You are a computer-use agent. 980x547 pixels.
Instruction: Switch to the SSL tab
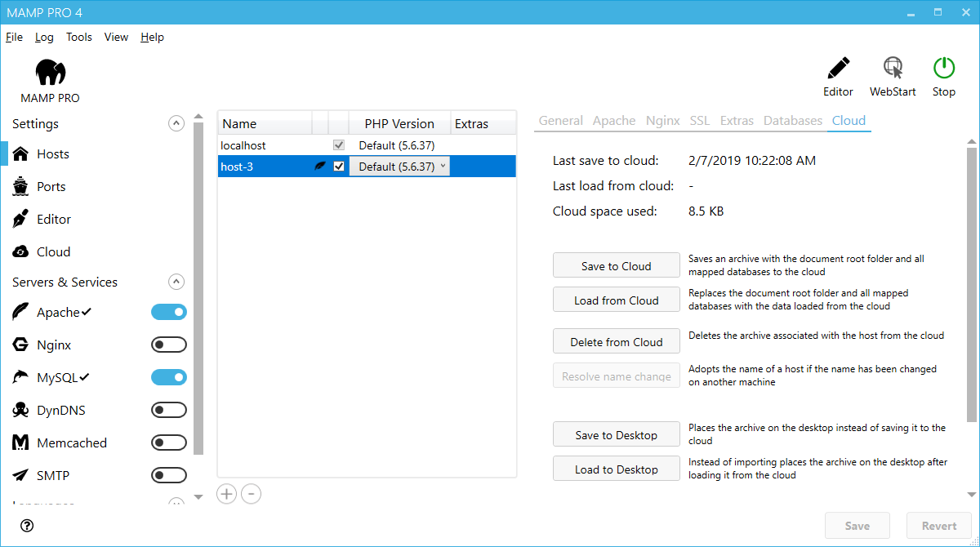pyautogui.click(x=700, y=120)
